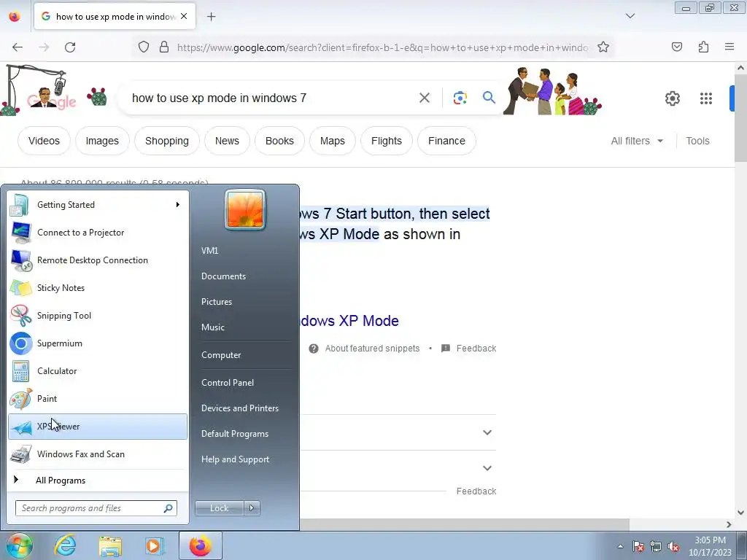Open Internet Explorer from taskbar
This screenshot has height=560, width=747.
tap(65, 545)
